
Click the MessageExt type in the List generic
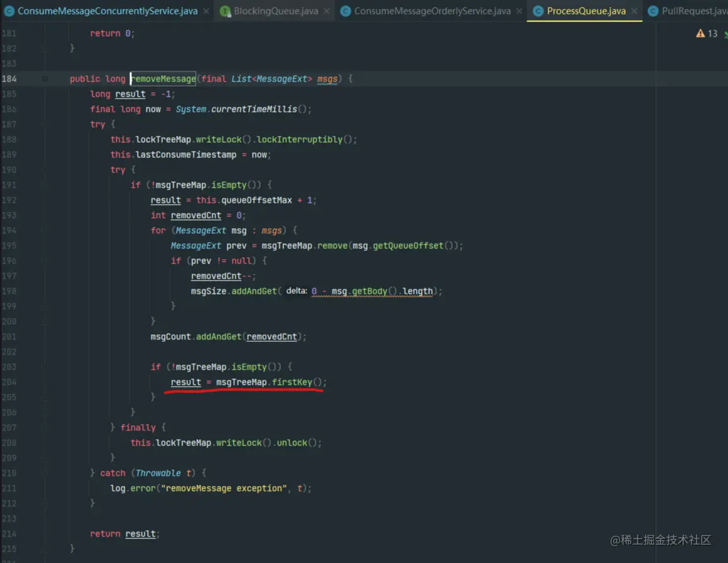282,79
